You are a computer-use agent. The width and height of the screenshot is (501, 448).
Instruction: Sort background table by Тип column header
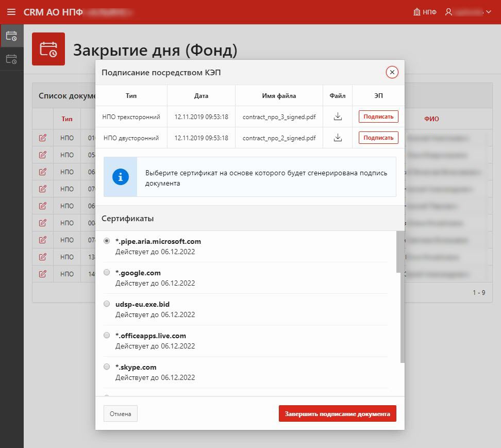pyautogui.click(x=67, y=119)
